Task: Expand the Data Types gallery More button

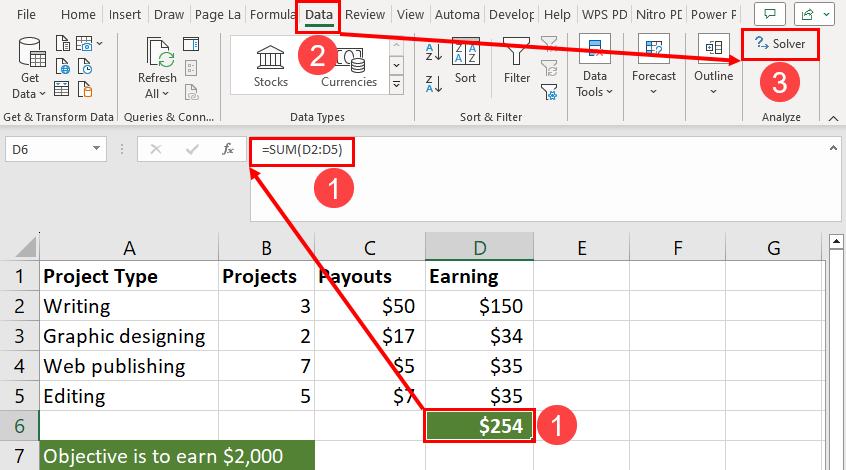Action: coord(397,85)
